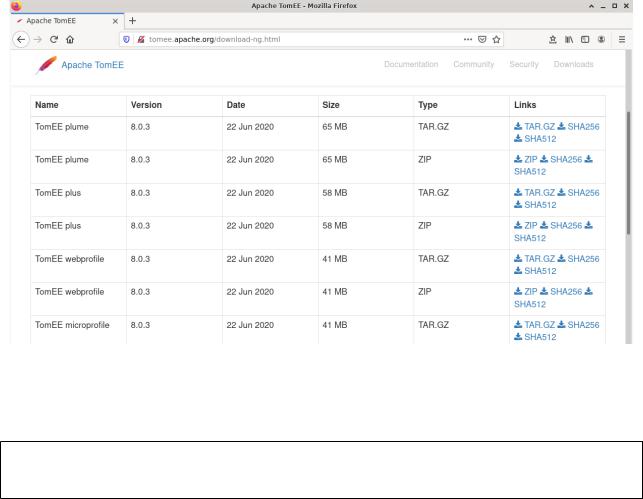The height and width of the screenshot is (499, 643).
Task: Get SHA256 for TomEE webprofile ZIP
Action: 561,292
